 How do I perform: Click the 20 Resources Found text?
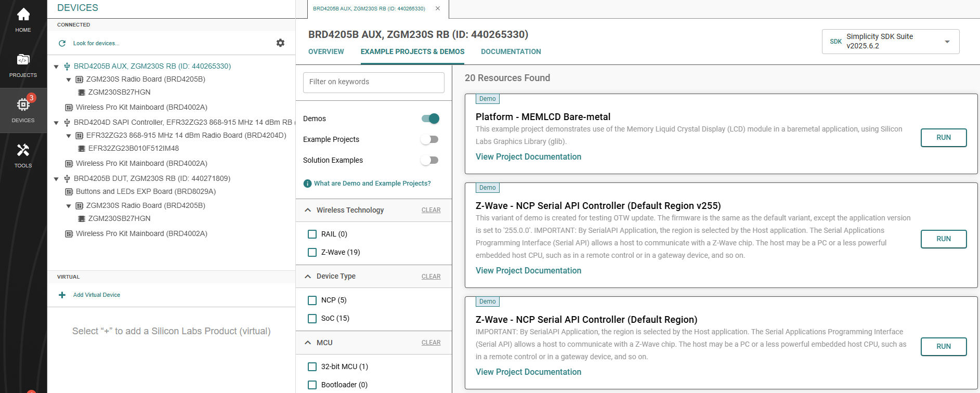click(x=507, y=78)
